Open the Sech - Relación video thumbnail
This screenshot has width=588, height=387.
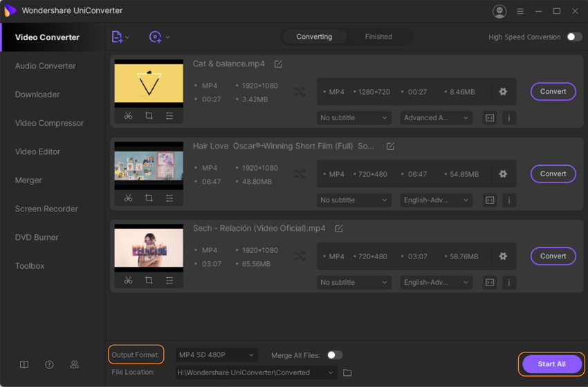pos(149,248)
